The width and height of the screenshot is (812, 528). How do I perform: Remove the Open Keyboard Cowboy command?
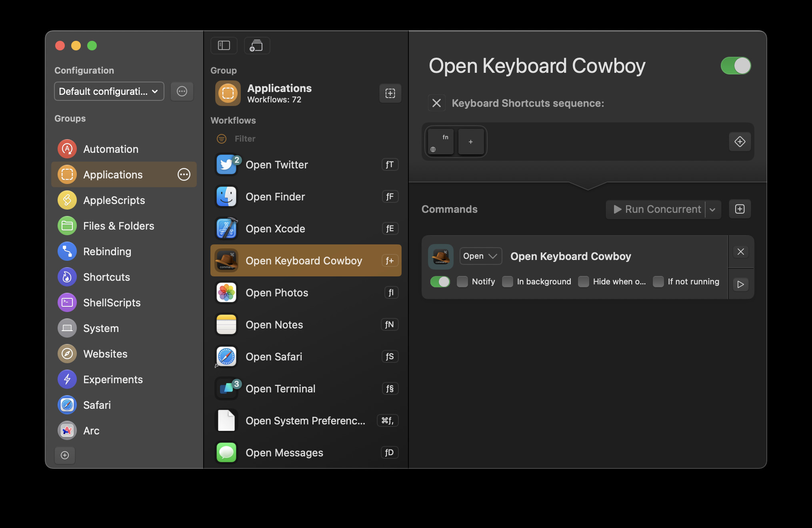pos(741,252)
